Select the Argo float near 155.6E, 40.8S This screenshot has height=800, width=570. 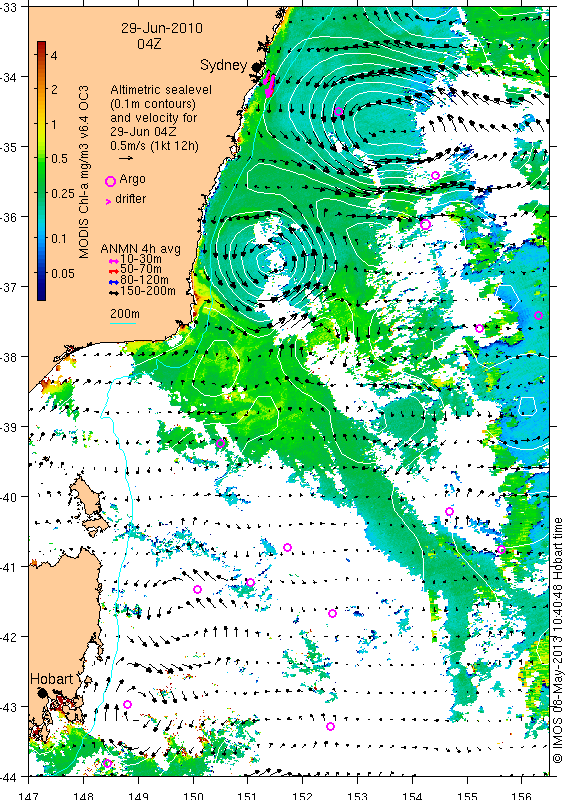[x=501, y=549]
